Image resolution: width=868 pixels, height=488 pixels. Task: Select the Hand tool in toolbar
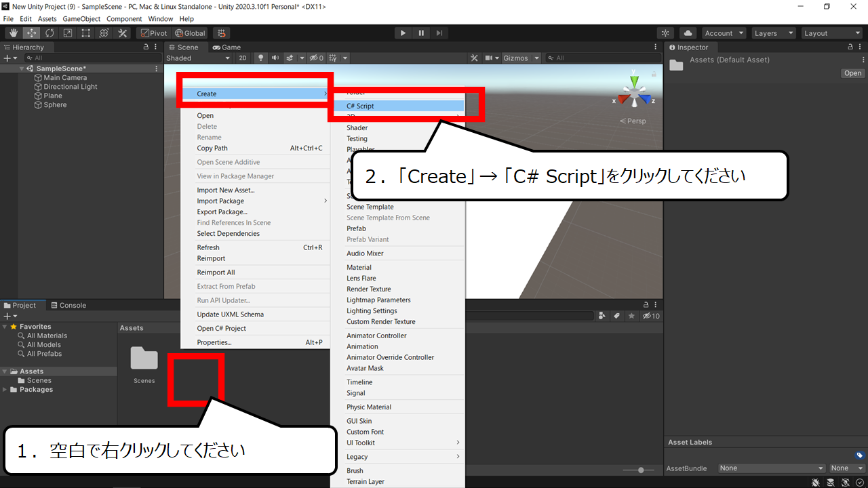14,33
